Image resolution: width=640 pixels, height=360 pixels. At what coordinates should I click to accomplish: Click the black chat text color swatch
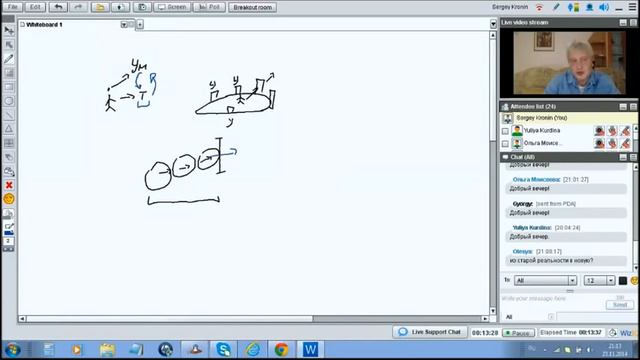point(622,280)
